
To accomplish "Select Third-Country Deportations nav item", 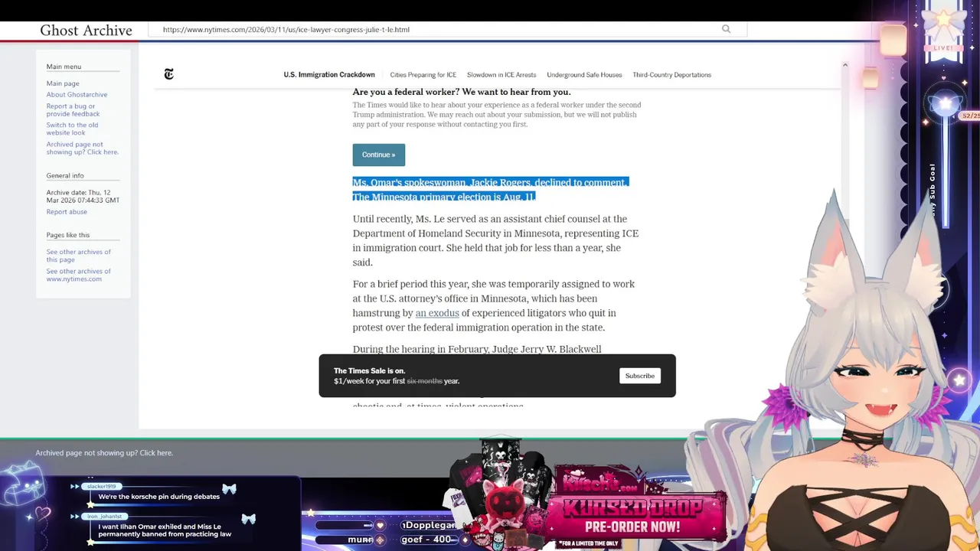I will pos(671,75).
